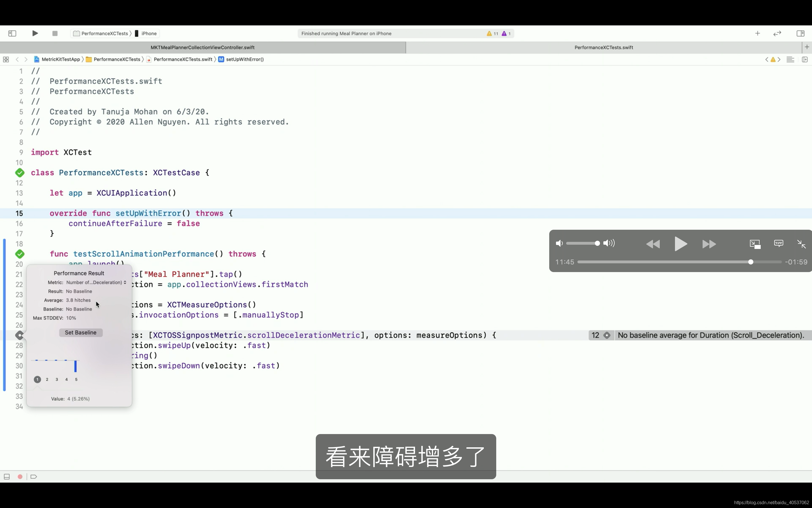Jump to next issue arrow

(x=779, y=60)
